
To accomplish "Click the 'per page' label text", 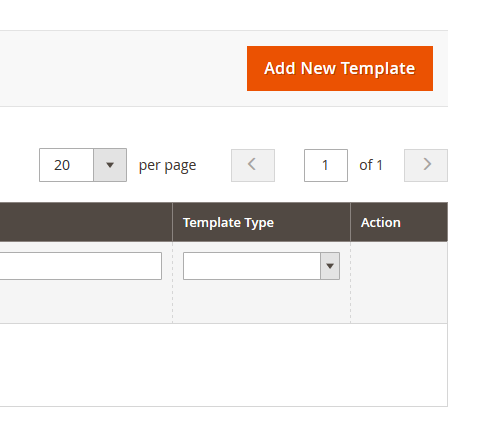I will pos(167,165).
